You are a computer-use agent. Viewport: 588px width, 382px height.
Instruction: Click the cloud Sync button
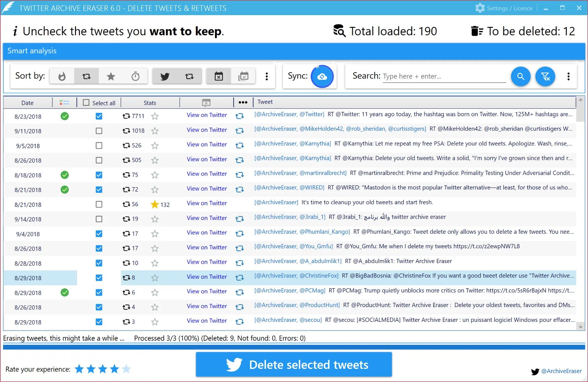322,76
